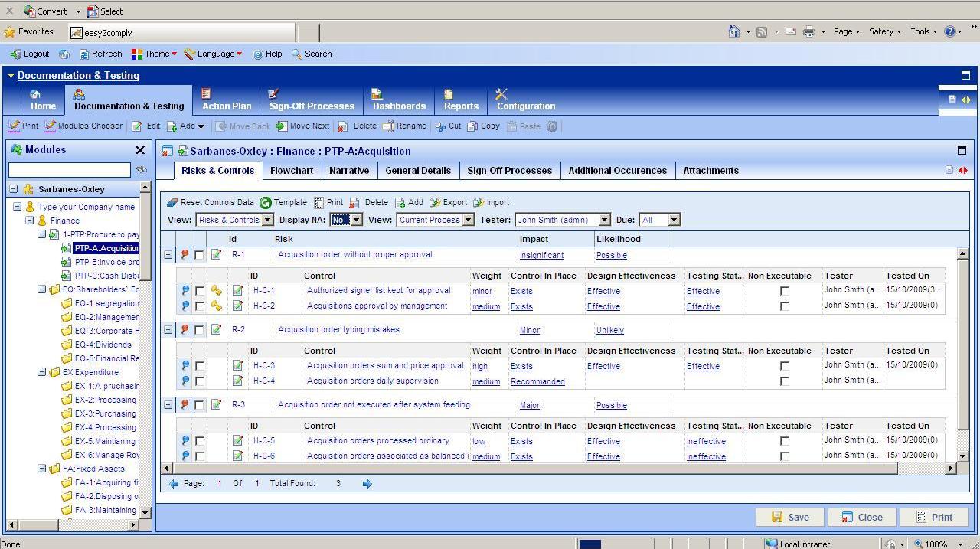Image resolution: width=980 pixels, height=549 pixels.
Task: Go to next page arrow icon
Action: [x=367, y=484]
